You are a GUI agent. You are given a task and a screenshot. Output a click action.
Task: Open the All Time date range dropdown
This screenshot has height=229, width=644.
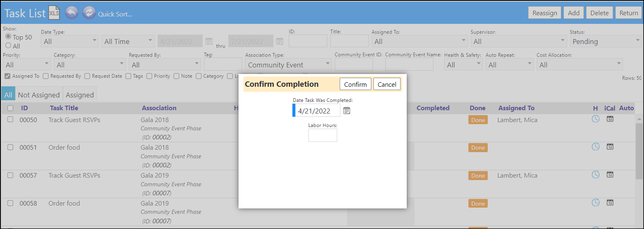128,41
